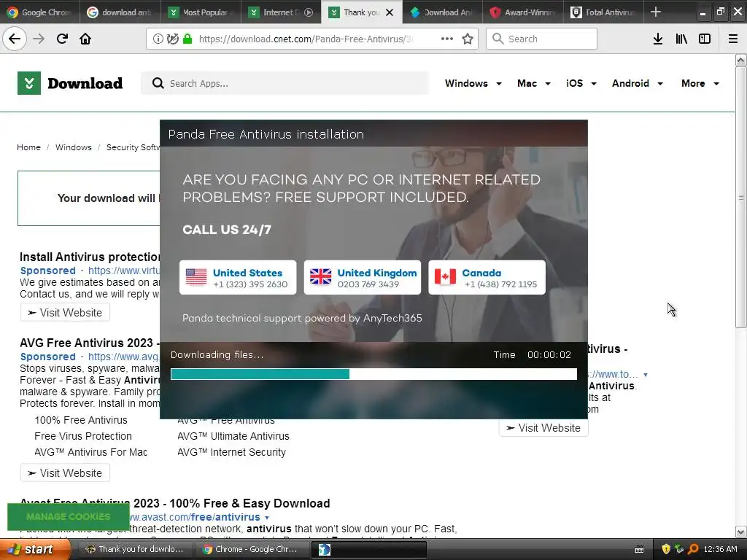Reload the current page
Viewport: 747px width, 560px height.
click(x=62, y=39)
